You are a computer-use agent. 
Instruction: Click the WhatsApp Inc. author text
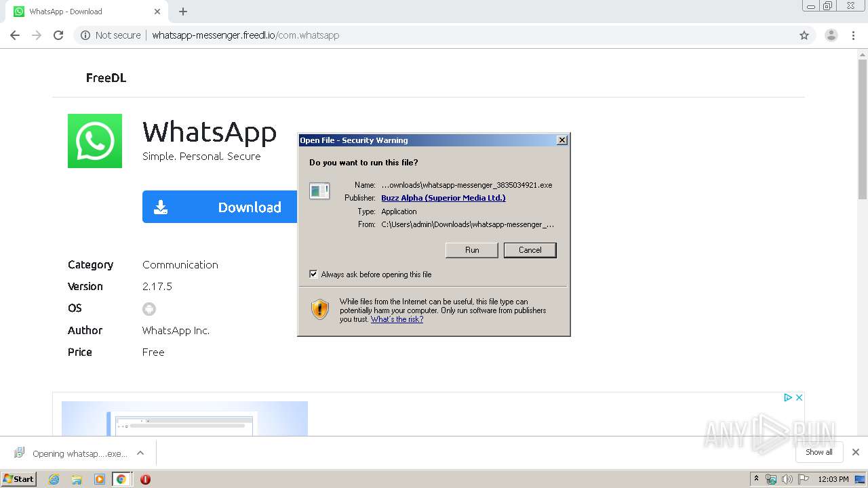click(176, 331)
